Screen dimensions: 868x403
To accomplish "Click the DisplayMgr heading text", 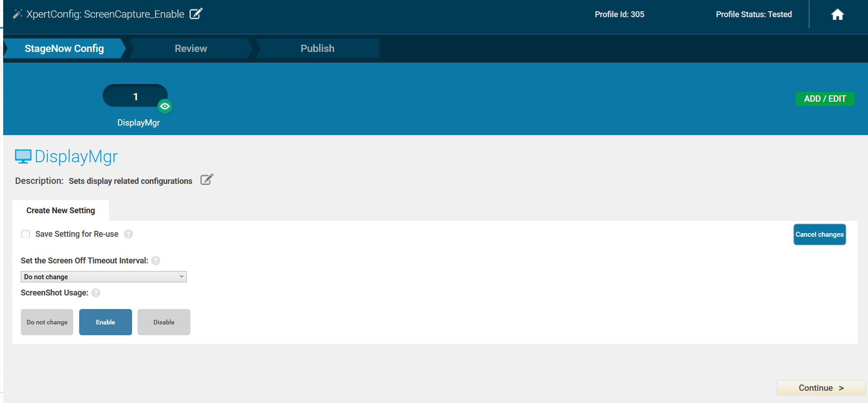I will 76,156.
